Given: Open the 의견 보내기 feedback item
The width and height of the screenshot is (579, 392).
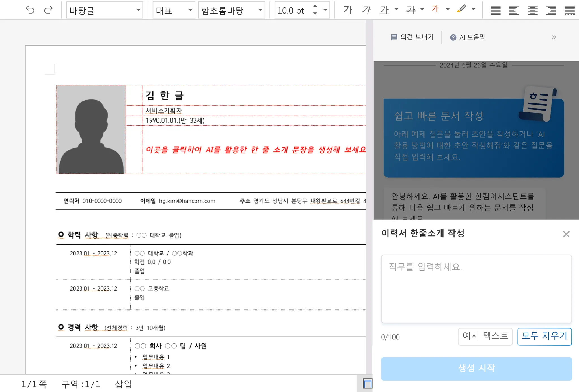Looking at the screenshot, I should [412, 37].
